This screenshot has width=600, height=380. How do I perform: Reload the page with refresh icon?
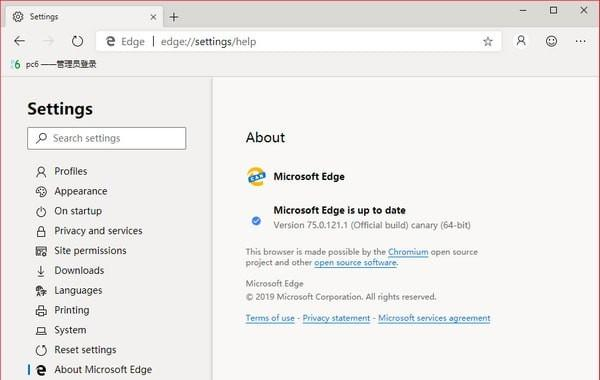pos(77,41)
